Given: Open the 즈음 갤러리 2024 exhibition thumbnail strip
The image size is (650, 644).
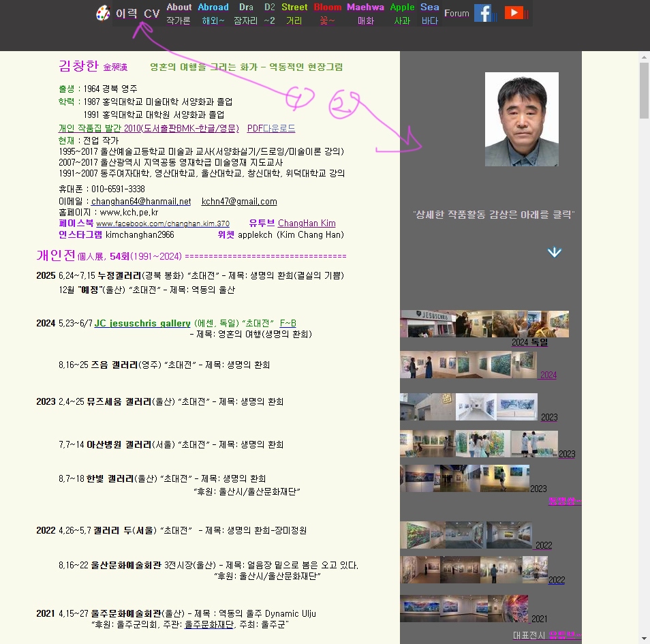Looking at the screenshot, I should (x=469, y=365).
